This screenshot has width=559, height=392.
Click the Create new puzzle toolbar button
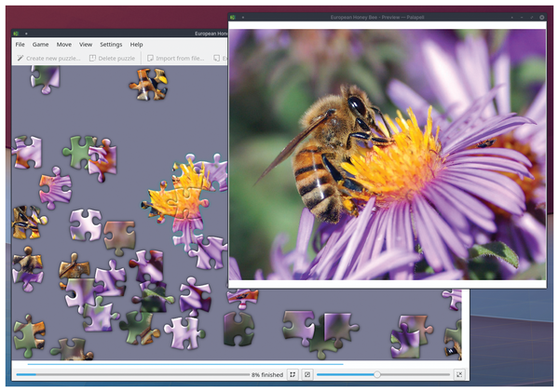coord(48,58)
